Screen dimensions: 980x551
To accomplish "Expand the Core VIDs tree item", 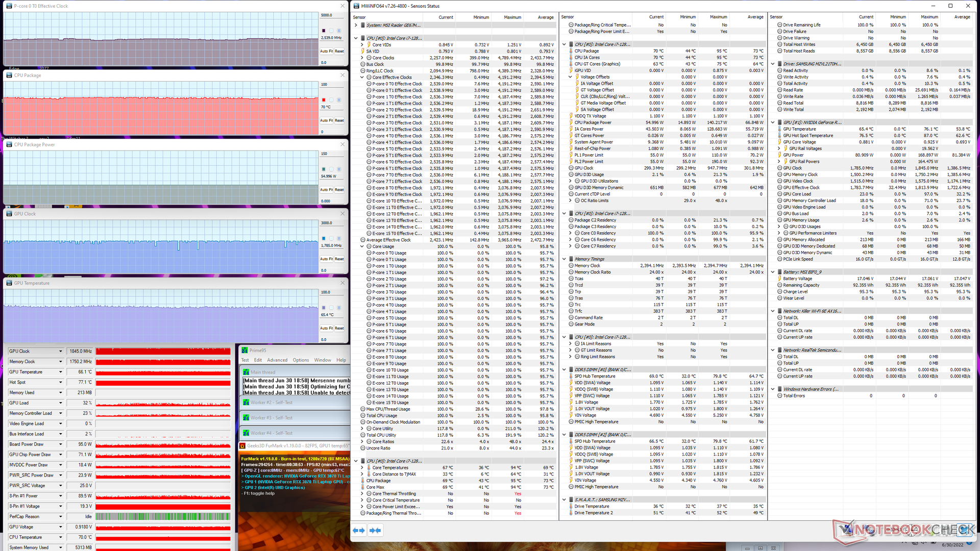I will 362,45.
